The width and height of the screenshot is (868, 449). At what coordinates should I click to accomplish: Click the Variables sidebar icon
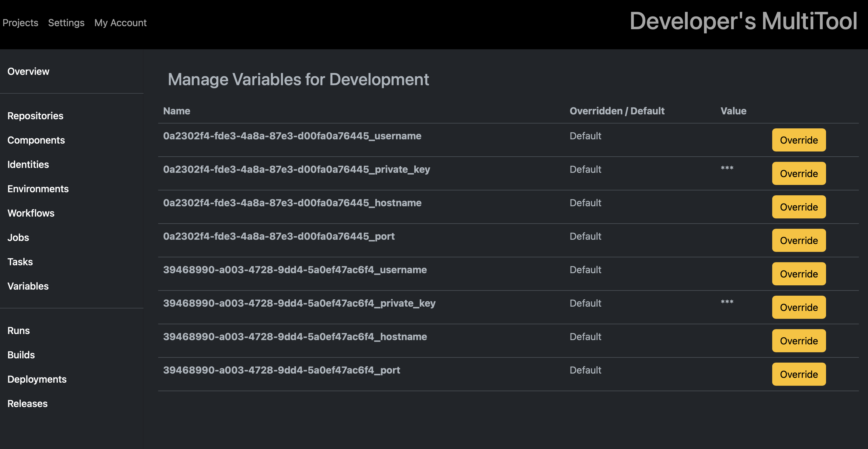pyautogui.click(x=27, y=286)
